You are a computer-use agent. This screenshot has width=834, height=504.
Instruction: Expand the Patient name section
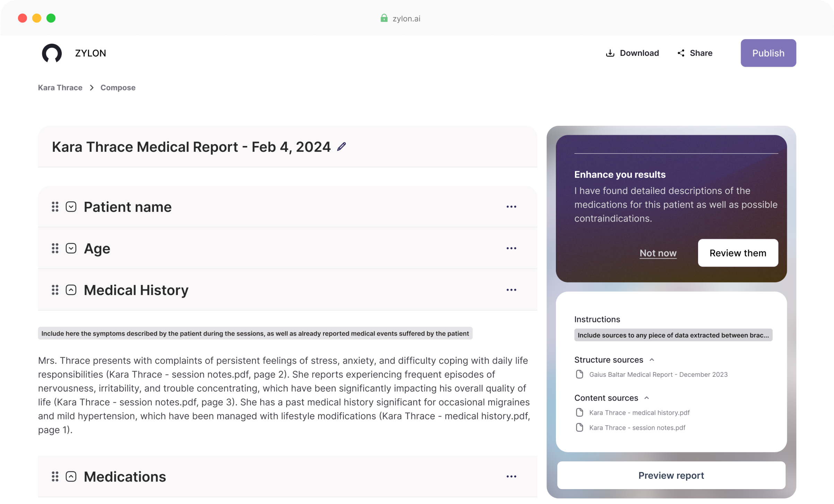pos(71,207)
